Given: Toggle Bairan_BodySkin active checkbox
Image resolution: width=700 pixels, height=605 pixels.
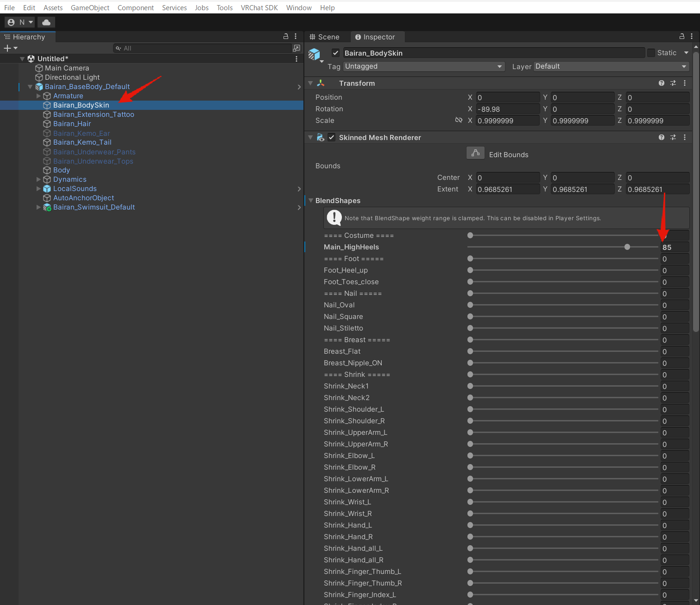Looking at the screenshot, I should point(336,53).
